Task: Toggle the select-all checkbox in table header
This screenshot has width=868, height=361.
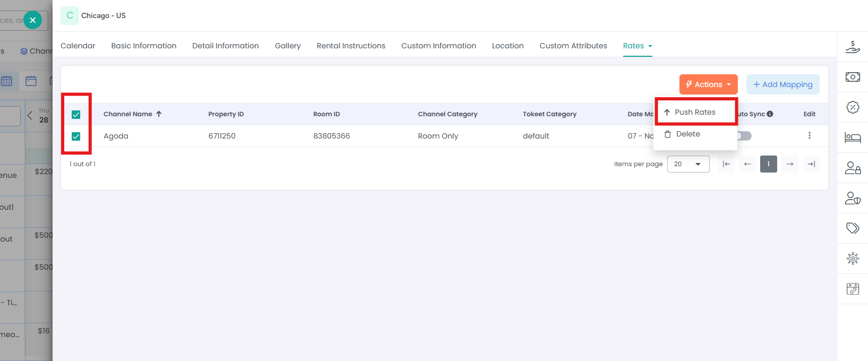Action: (x=76, y=114)
